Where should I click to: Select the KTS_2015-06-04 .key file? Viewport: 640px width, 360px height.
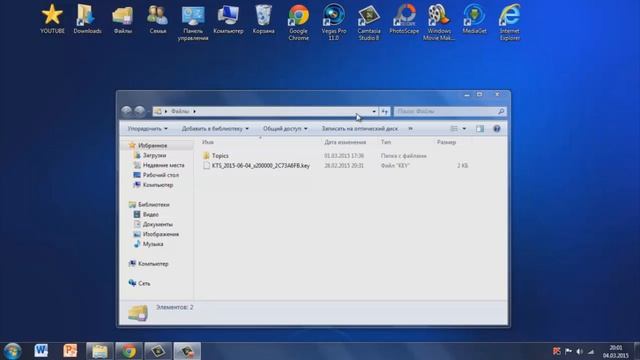point(256,166)
